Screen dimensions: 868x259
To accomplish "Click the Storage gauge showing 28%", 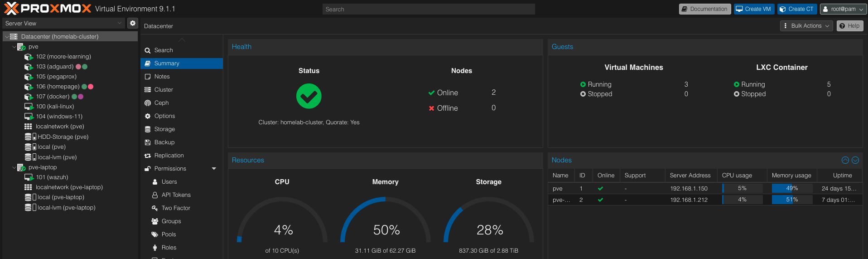I will [x=489, y=220].
